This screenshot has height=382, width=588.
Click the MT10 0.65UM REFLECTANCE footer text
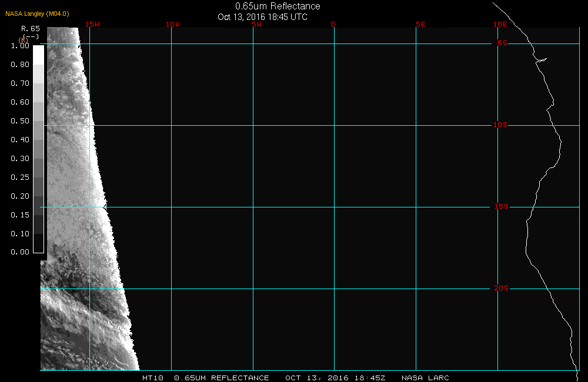[x=205, y=378]
